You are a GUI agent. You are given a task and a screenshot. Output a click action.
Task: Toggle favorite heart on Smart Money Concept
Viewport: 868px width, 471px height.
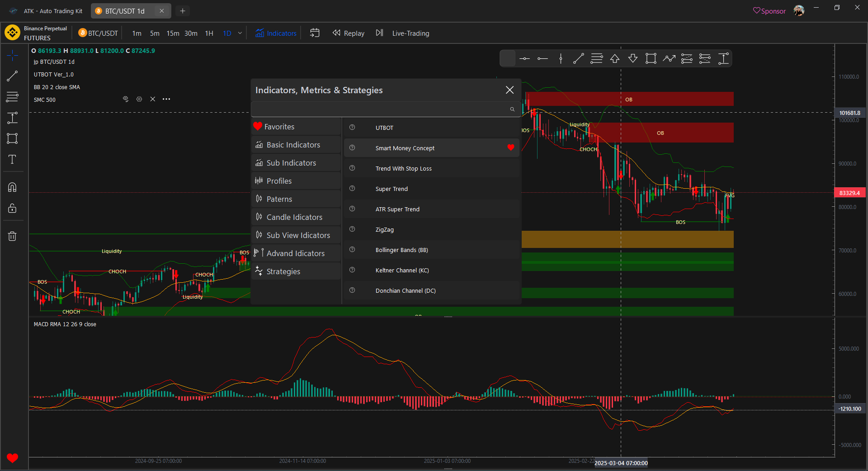click(511, 147)
